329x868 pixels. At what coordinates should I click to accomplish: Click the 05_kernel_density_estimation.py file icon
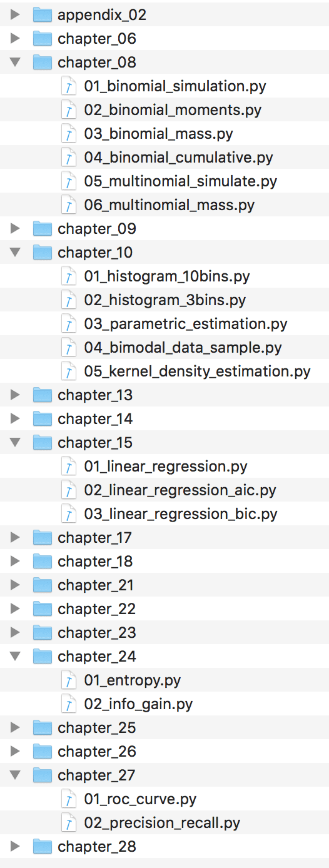coord(68,371)
